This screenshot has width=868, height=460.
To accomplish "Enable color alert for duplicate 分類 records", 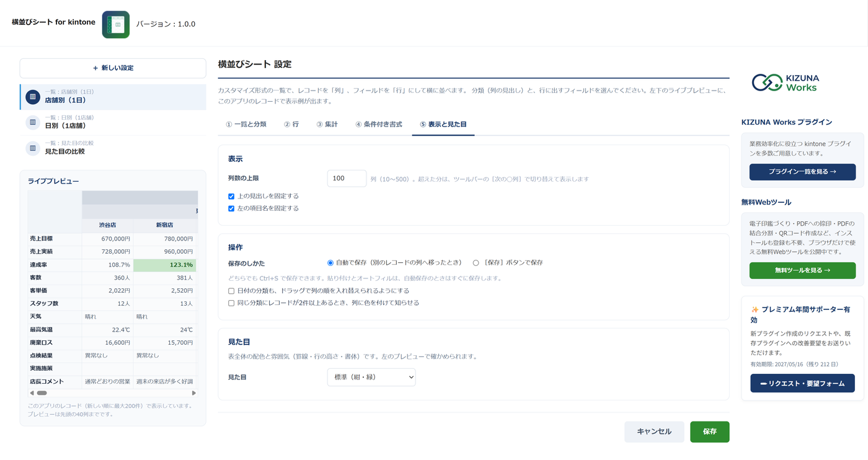I will [x=231, y=303].
